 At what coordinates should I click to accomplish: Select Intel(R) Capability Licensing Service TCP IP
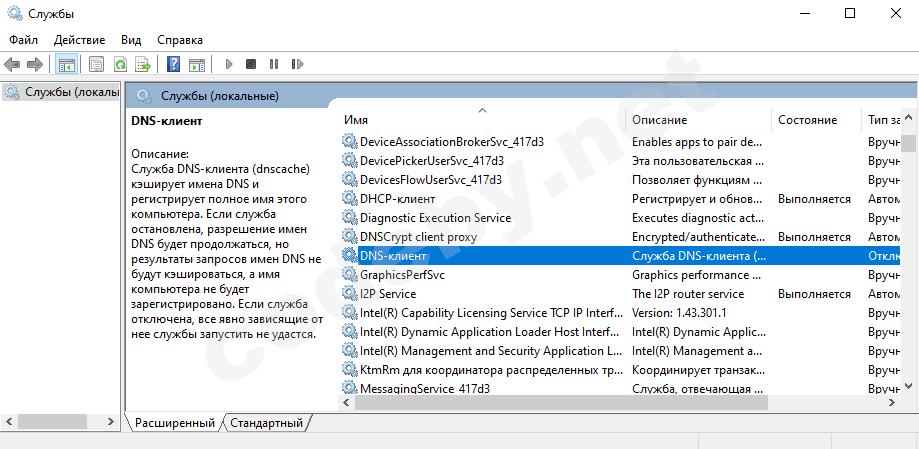tap(491, 312)
